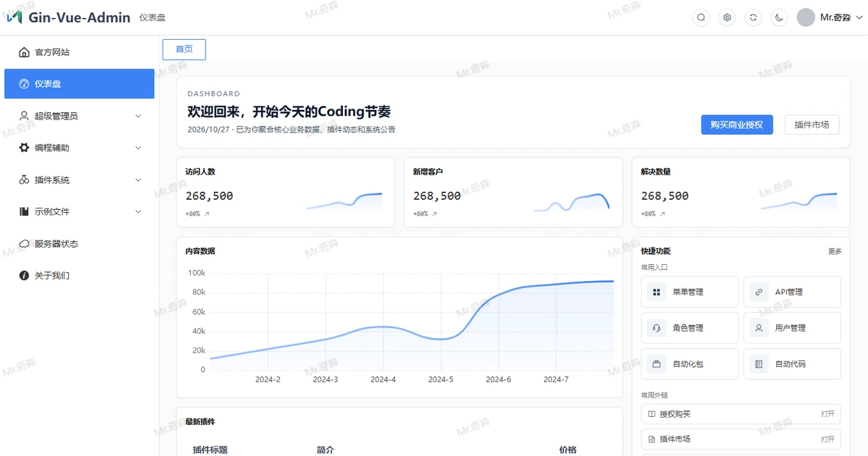
Task: Click the cloud icon beside 服务器状态
Action: (24, 244)
